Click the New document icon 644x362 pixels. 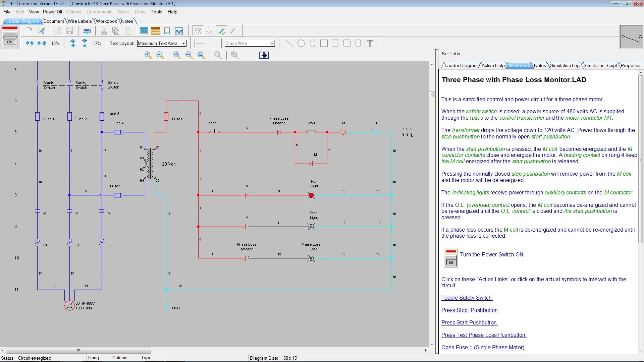click(x=30, y=31)
